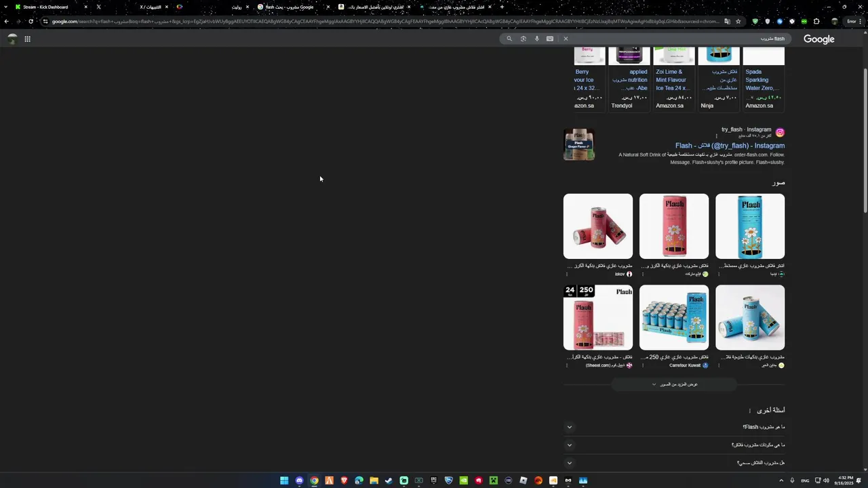Open Zoi Lime & Mint Ice Tea product
Image resolution: width=868 pixels, height=488 pixels.
coord(675,79)
